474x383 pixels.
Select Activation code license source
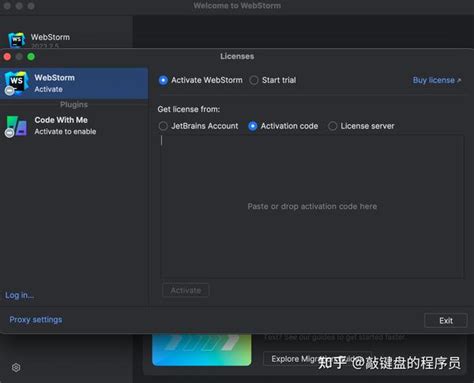point(252,126)
